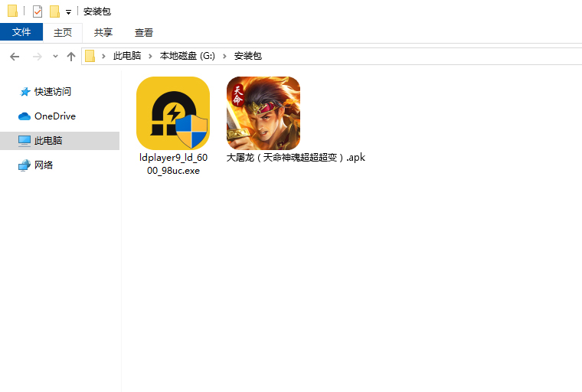Click the Properties checkmark icon in title bar
This screenshot has width=582, height=392.
pos(37,11)
